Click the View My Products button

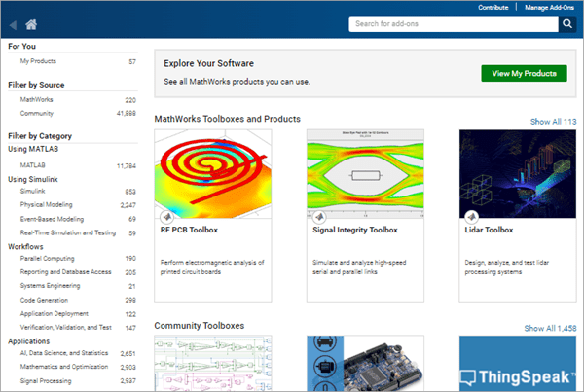(524, 73)
